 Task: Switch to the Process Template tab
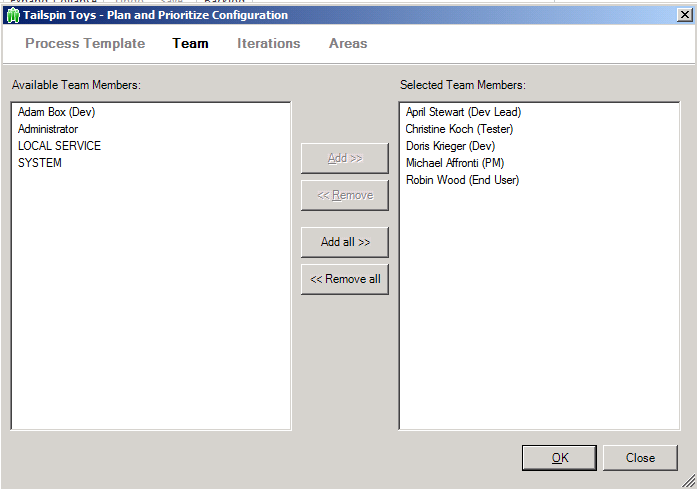click(x=85, y=44)
